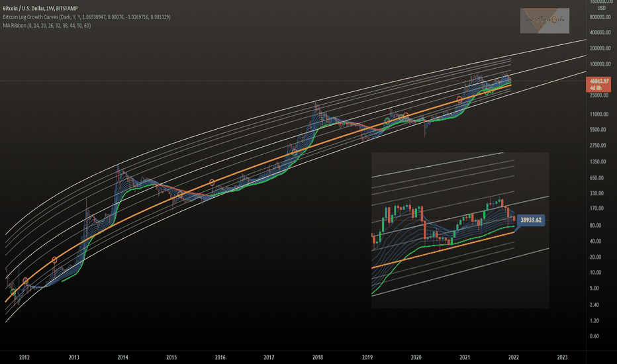Click the 0.60 price axis label
The image size is (617, 364).
(594, 336)
